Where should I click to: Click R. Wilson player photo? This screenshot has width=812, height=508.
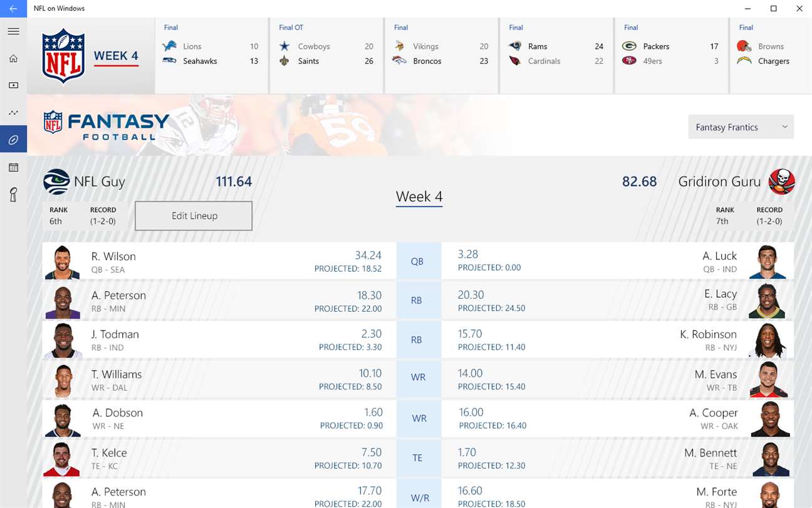coord(63,262)
